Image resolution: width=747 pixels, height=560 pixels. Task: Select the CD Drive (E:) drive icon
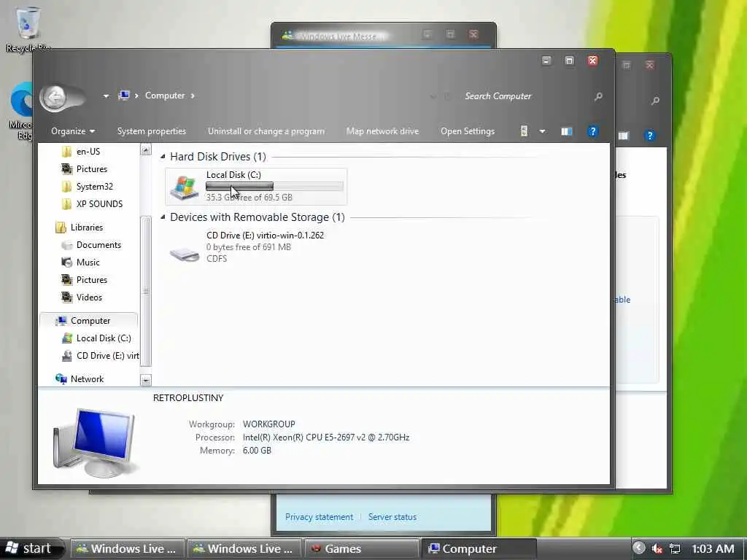185,254
